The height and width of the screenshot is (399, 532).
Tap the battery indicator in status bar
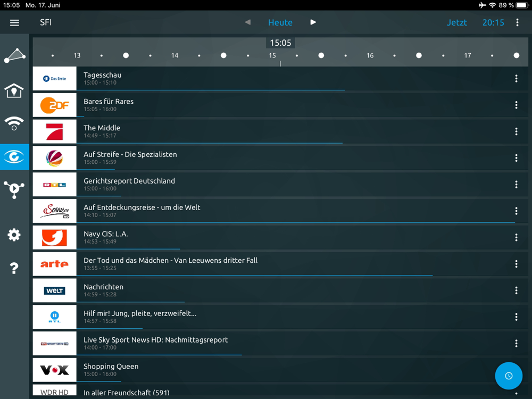(x=522, y=5)
